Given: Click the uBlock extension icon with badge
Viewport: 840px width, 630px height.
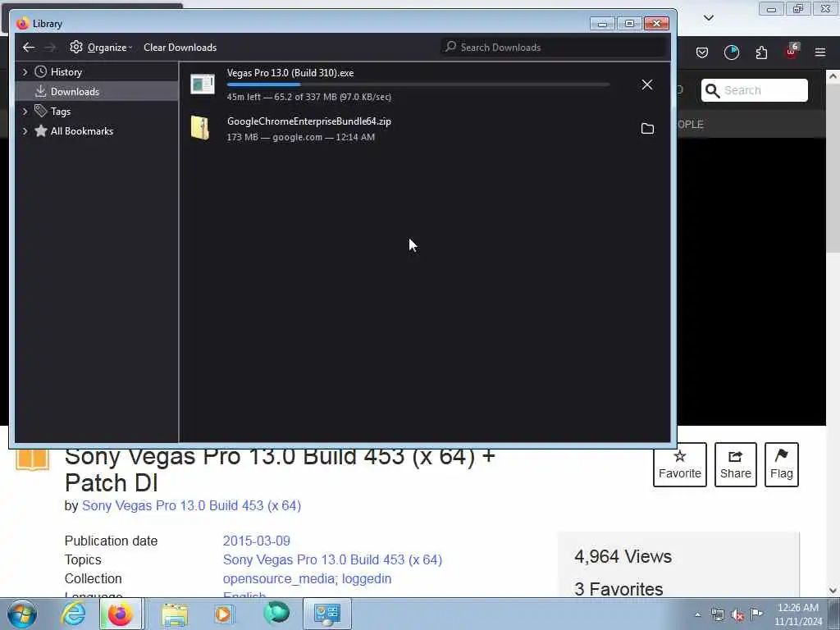Looking at the screenshot, I should pyautogui.click(x=792, y=52).
